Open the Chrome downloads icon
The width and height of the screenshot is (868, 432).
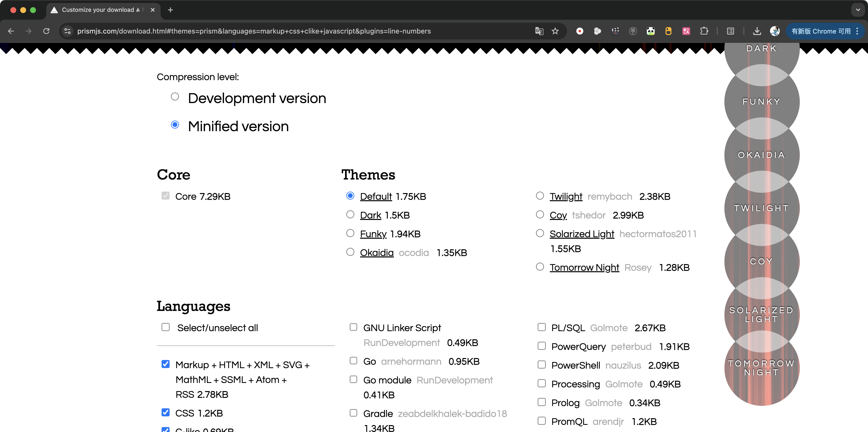coord(757,31)
